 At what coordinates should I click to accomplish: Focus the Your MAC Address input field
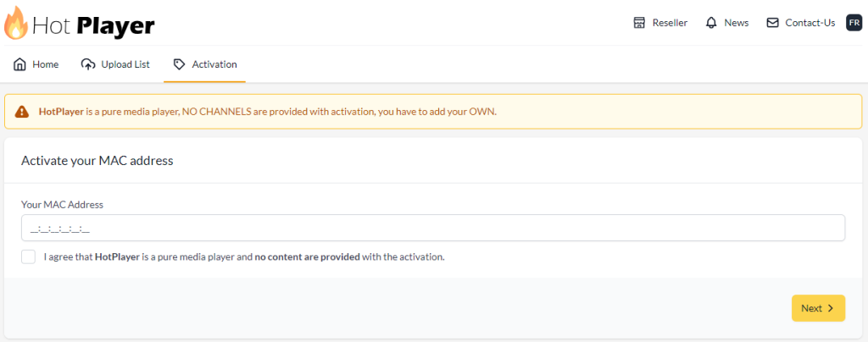tap(432, 228)
